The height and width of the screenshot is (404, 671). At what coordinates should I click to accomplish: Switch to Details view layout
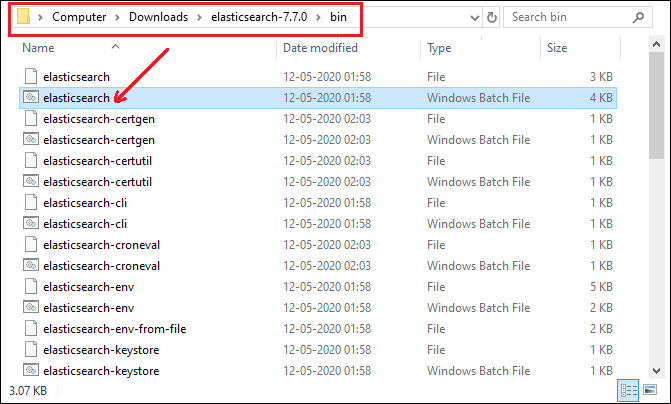pyautogui.click(x=628, y=390)
